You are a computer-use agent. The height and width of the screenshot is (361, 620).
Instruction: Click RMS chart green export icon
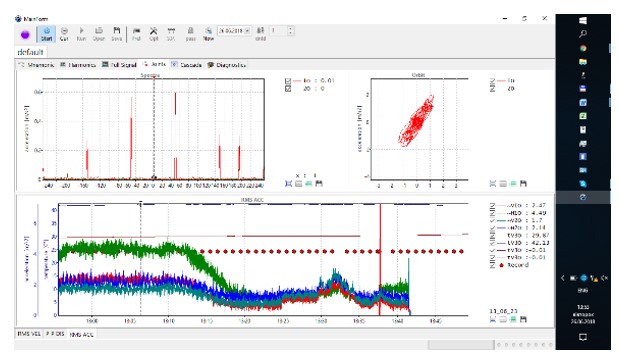pyautogui.click(x=513, y=319)
